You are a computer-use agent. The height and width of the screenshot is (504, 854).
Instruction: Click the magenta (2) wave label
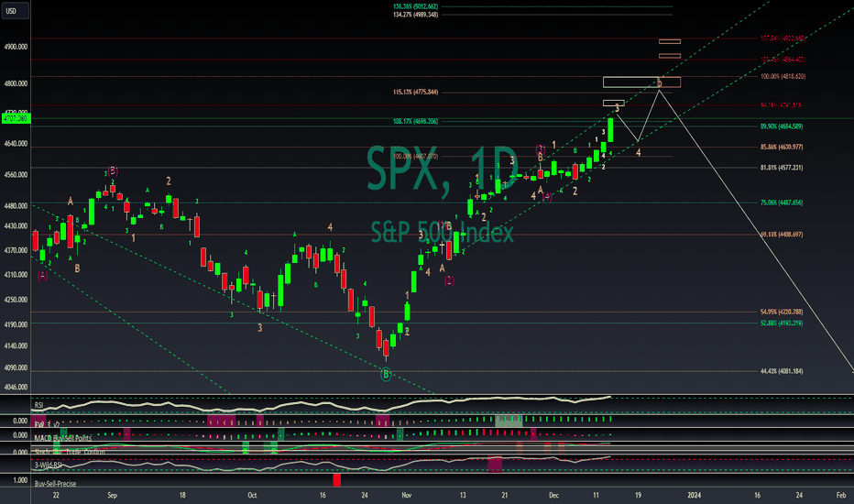click(x=449, y=280)
